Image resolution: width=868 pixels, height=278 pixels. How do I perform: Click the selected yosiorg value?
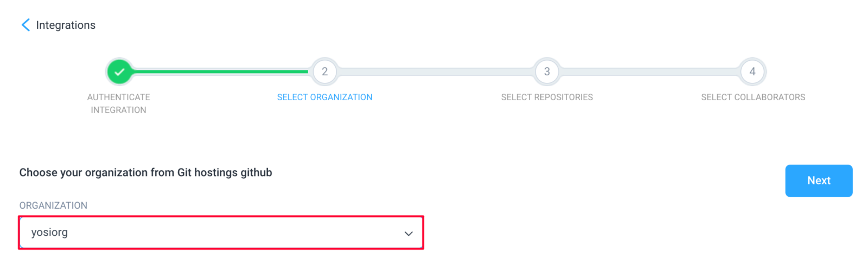(x=49, y=232)
